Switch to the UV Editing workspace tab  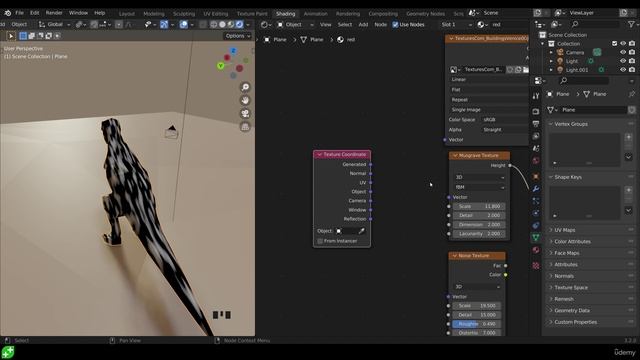coord(216,13)
